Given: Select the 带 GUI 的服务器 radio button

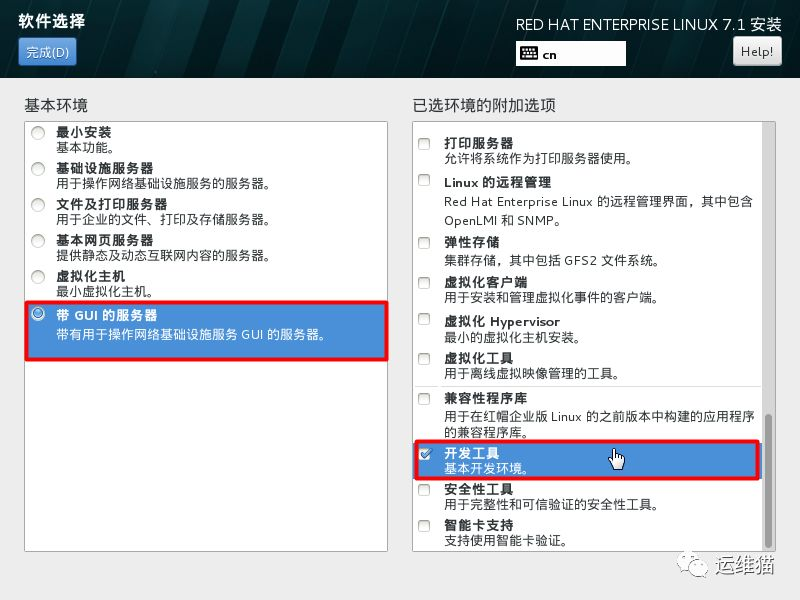Looking at the screenshot, I should [38, 313].
